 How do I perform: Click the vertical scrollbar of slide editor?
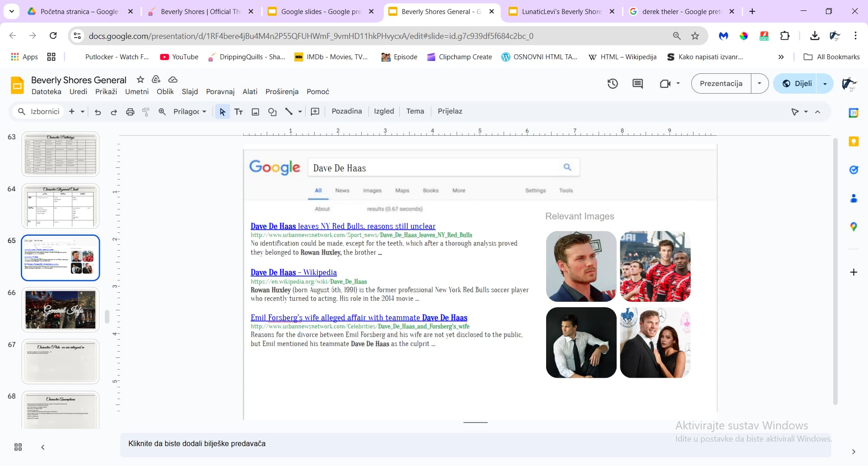tap(835, 271)
